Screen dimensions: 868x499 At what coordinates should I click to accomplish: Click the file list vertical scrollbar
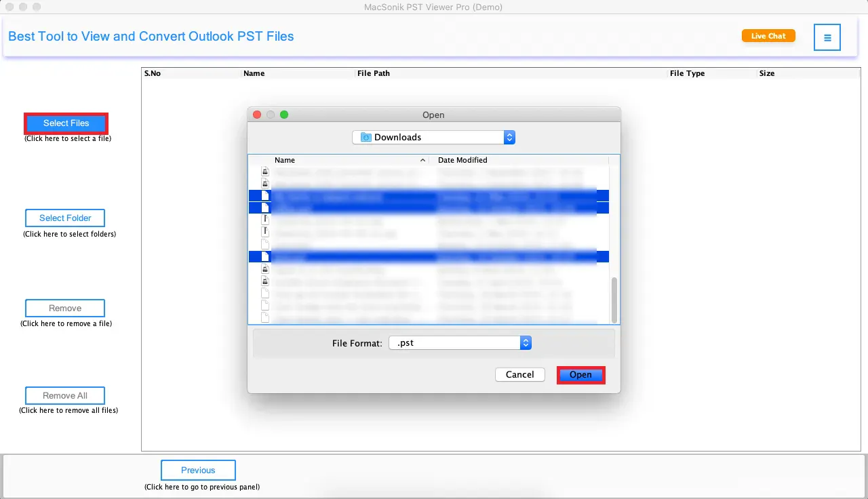pyautogui.click(x=614, y=300)
